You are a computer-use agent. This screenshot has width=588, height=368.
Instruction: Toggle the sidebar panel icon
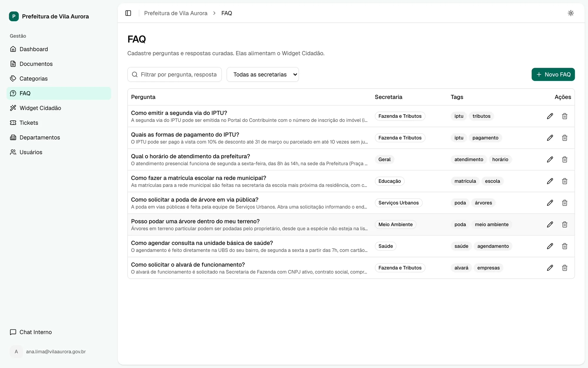coord(128,13)
